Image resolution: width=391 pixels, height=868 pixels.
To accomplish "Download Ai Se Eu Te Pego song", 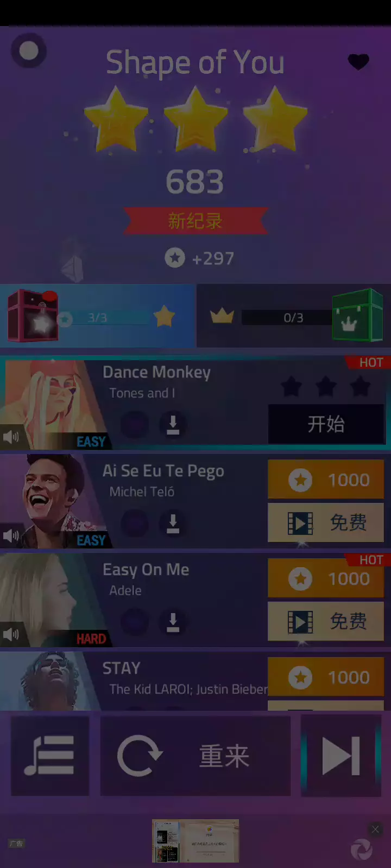I will 173,523.
